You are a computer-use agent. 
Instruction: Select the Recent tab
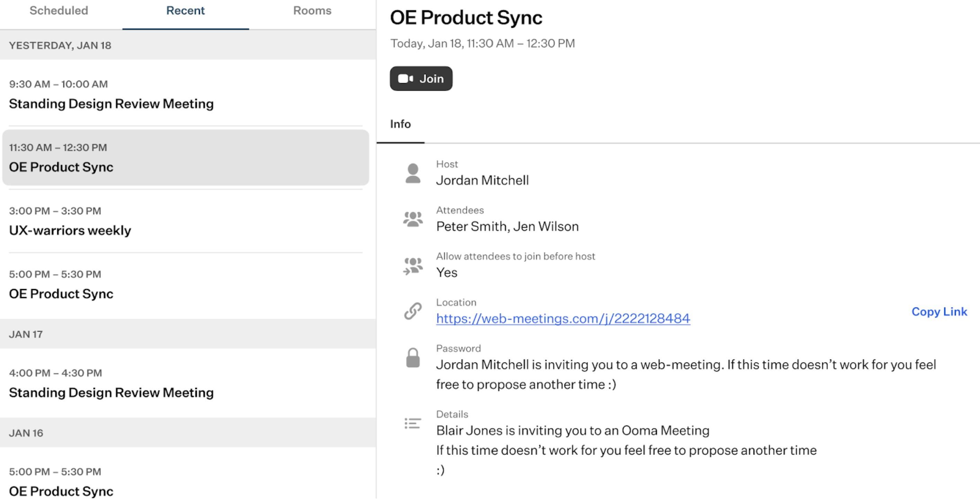pyautogui.click(x=186, y=11)
